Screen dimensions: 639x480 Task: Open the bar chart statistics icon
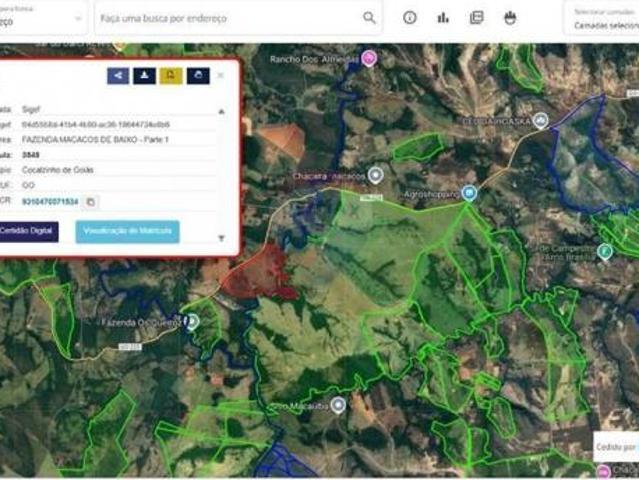click(x=443, y=18)
